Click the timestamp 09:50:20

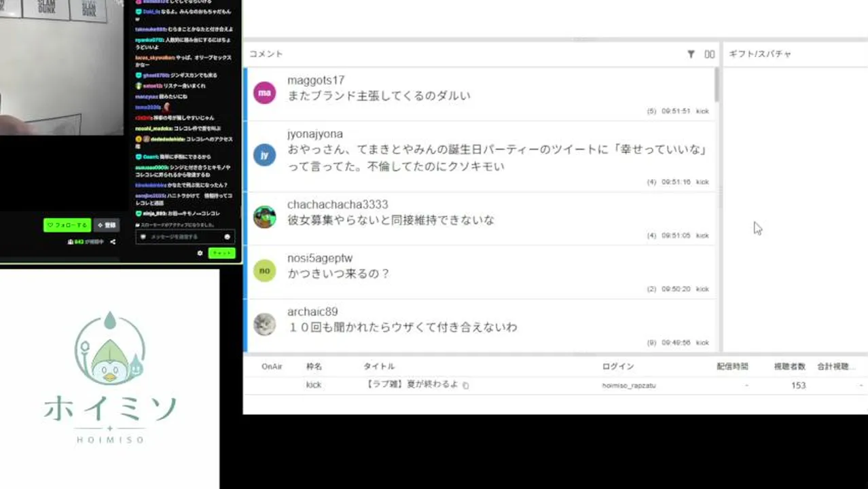click(676, 289)
